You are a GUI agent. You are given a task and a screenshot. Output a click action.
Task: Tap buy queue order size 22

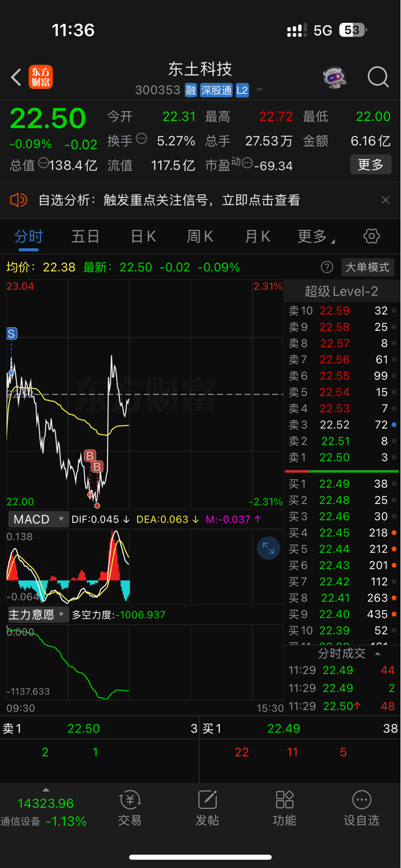click(241, 752)
